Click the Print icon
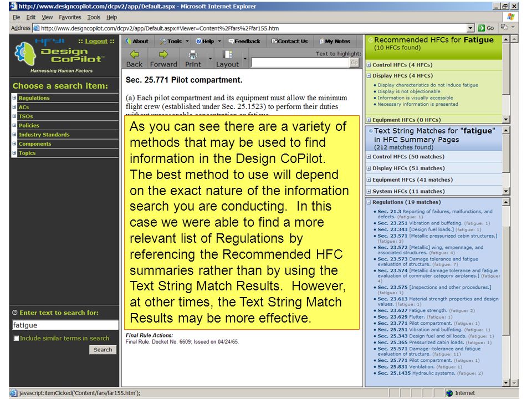The height and width of the screenshot is (399, 532). point(193,54)
